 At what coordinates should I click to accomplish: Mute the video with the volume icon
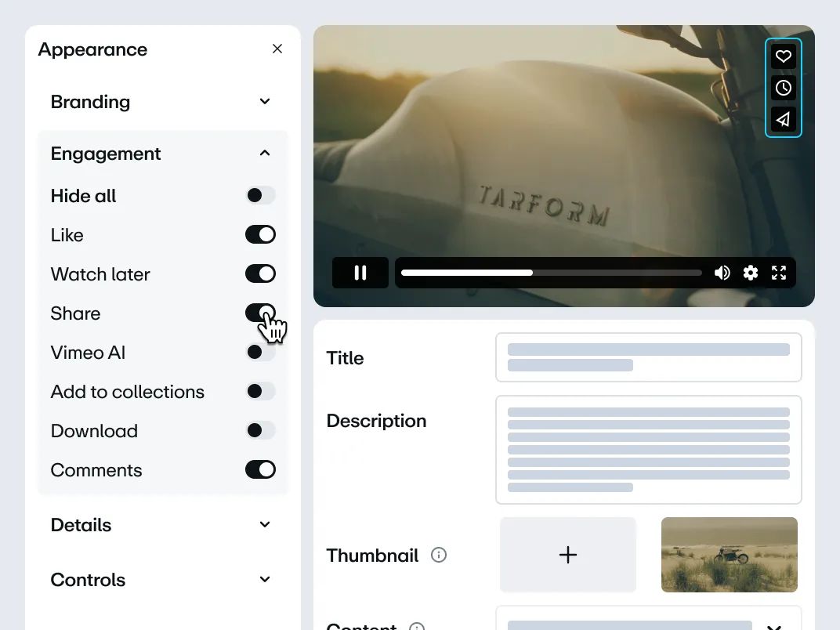(x=722, y=273)
